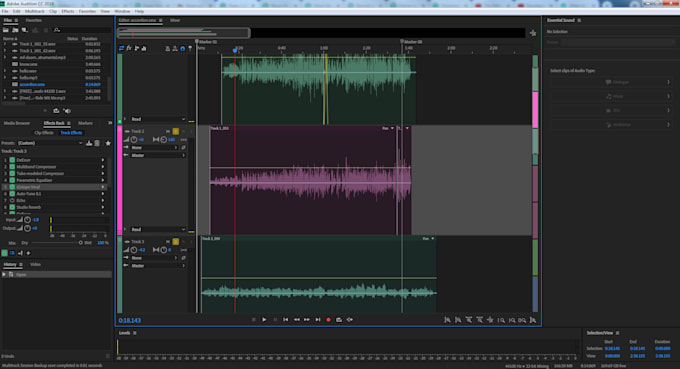
Task: Open the Multitrack menu
Action: click(35, 11)
